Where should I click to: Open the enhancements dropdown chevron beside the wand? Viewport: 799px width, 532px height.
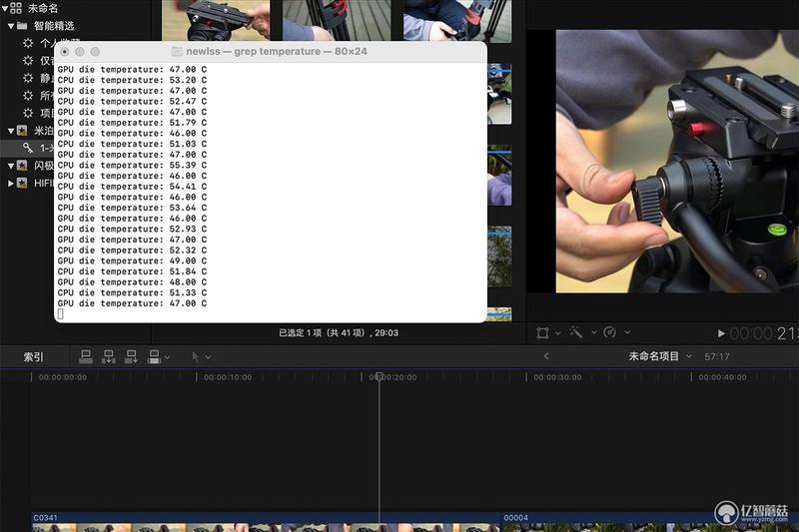593,332
